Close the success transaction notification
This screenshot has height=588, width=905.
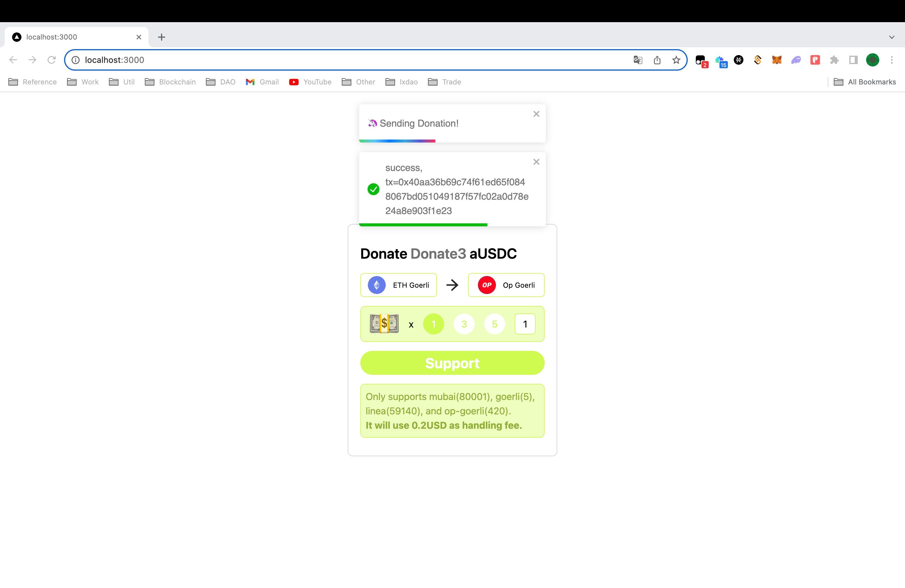pos(536,162)
